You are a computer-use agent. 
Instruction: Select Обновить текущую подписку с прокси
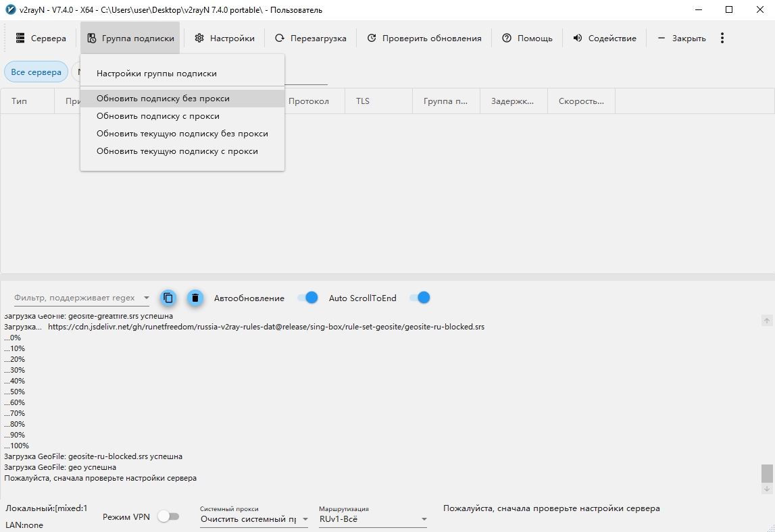coord(182,151)
